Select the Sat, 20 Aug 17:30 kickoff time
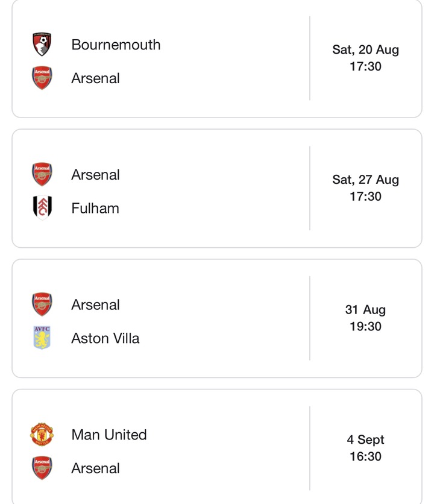The width and height of the screenshot is (434, 504). (x=365, y=58)
